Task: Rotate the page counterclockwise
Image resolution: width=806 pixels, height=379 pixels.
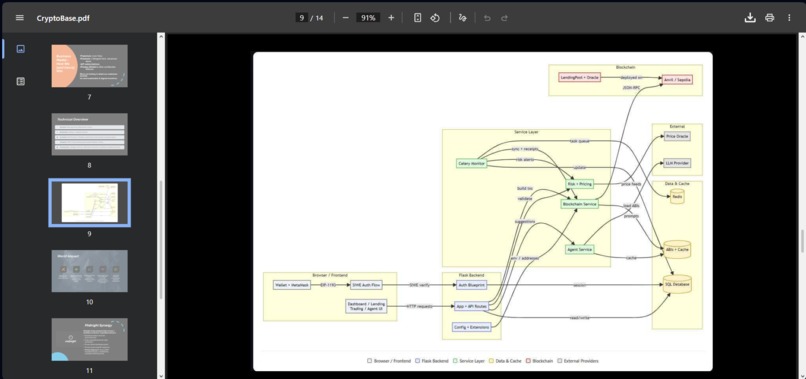Action: coord(435,17)
